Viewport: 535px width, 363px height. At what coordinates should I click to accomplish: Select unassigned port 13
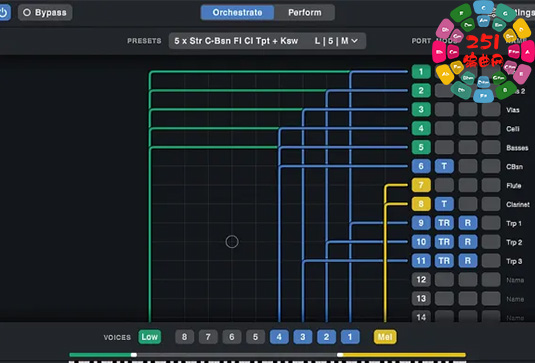tap(421, 299)
